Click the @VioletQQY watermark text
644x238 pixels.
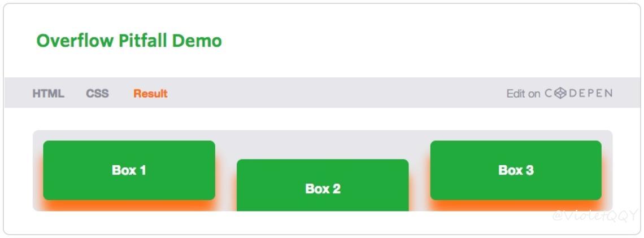pyautogui.click(x=594, y=215)
